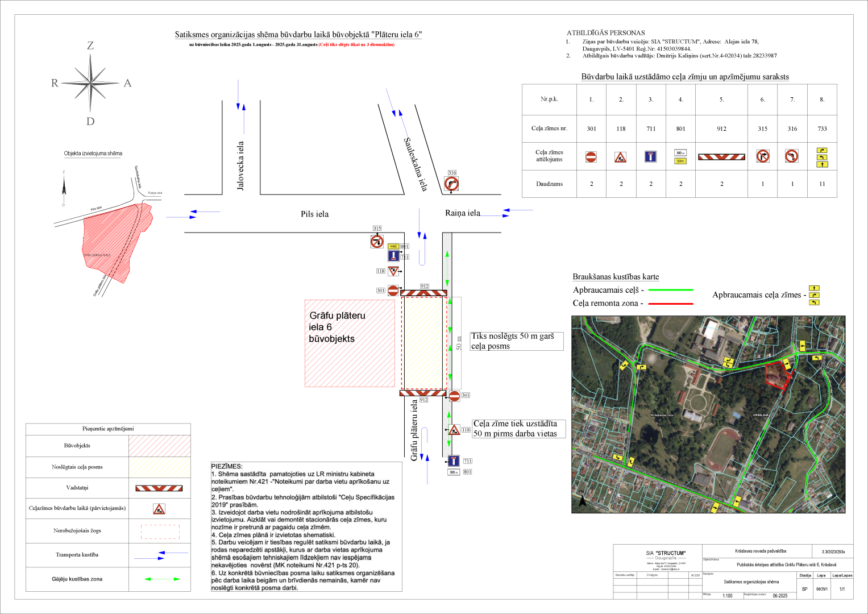Click the Pieņemtie apzīmējumi legend heading
Viewport: 868px width, 614px height.
coord(108,429)
